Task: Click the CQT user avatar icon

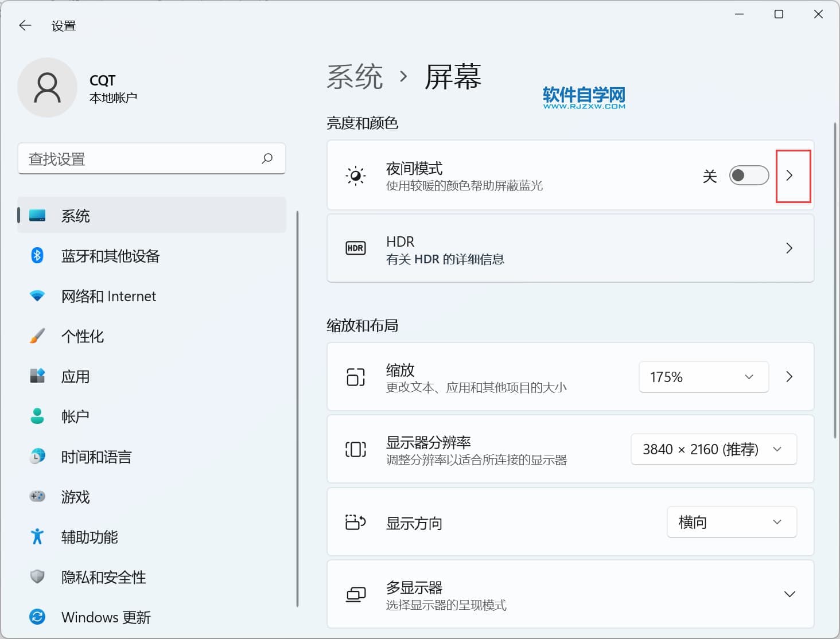Action: [x=47, y=88]
